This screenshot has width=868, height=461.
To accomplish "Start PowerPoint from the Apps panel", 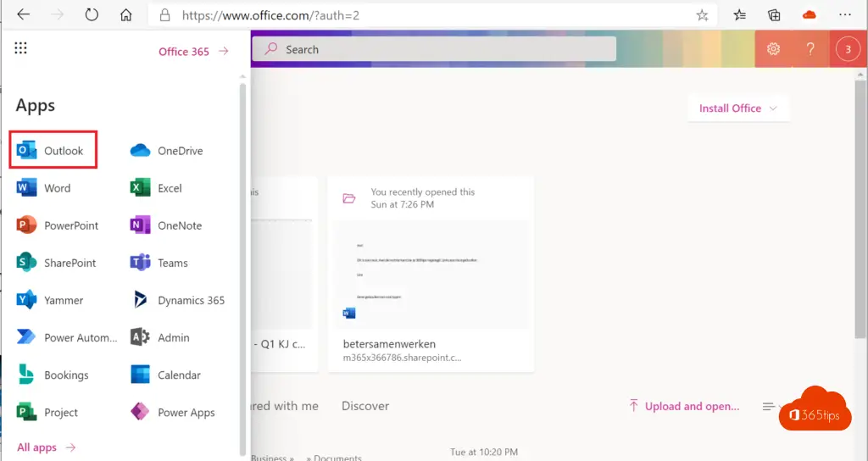I will 58,225.
